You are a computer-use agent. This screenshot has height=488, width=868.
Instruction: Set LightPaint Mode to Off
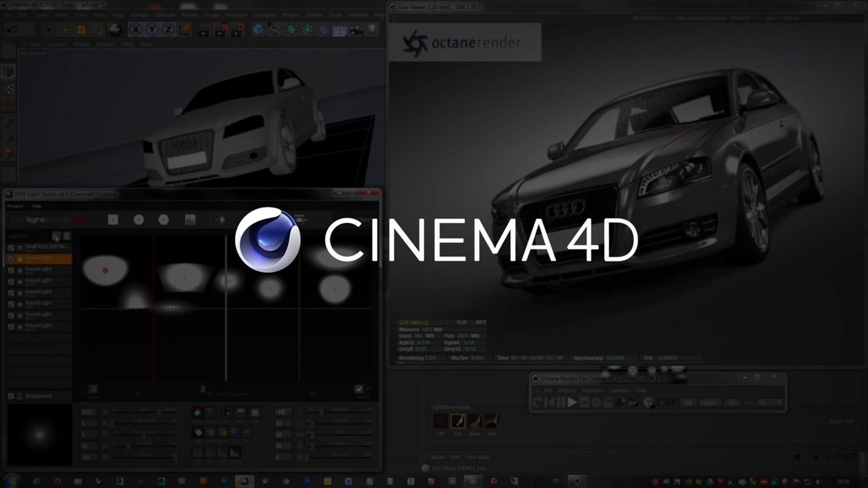(440, 421)
